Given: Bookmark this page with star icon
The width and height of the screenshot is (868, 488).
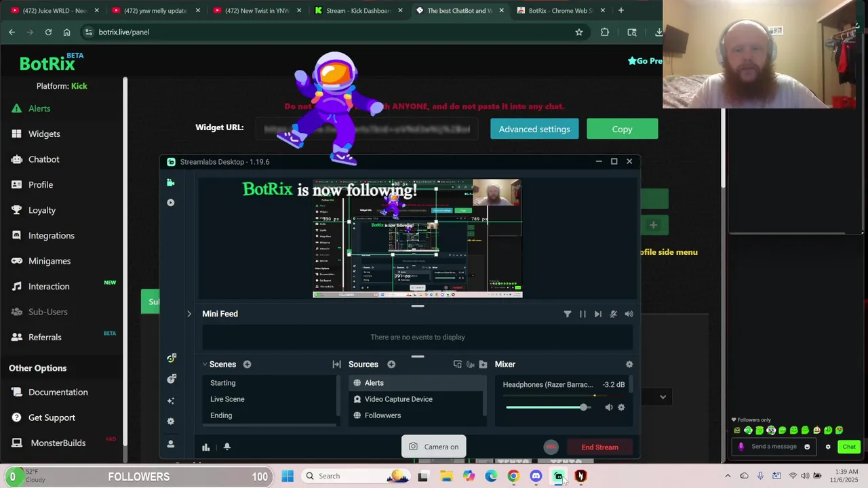Looking at the screenshot, I should 578,32.
